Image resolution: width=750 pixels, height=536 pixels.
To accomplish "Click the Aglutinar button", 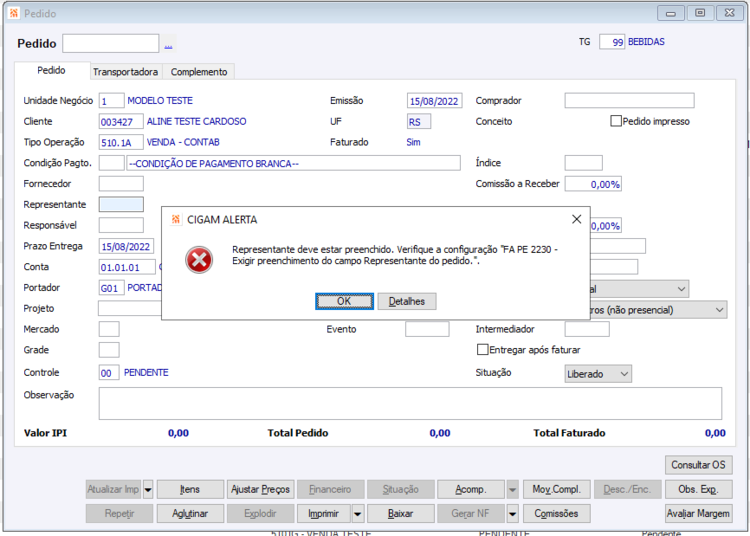I will click(x=190, y=514).
